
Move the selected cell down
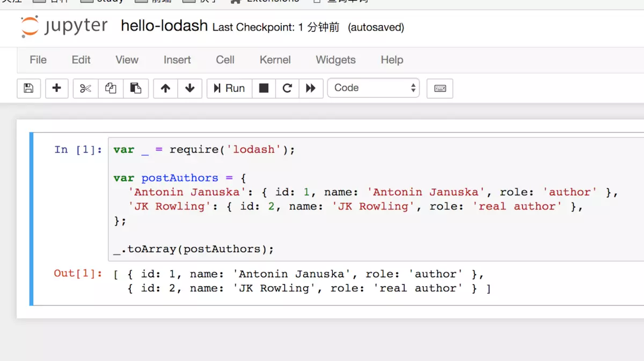pos(190,87)
